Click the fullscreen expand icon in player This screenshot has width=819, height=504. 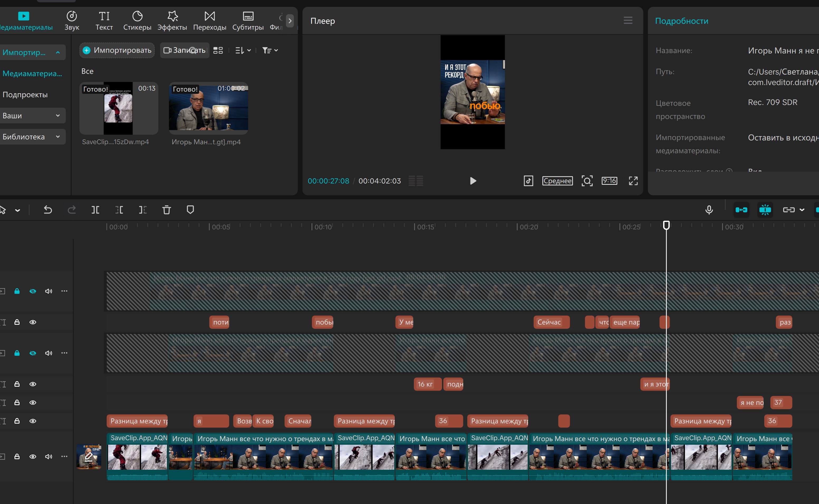(x=633, y=181)
